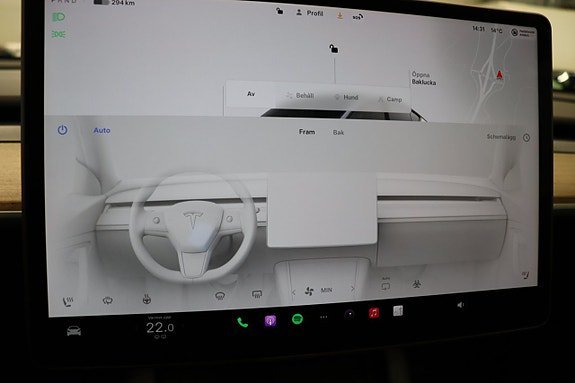Open Schemalägg scheduling

501,137
